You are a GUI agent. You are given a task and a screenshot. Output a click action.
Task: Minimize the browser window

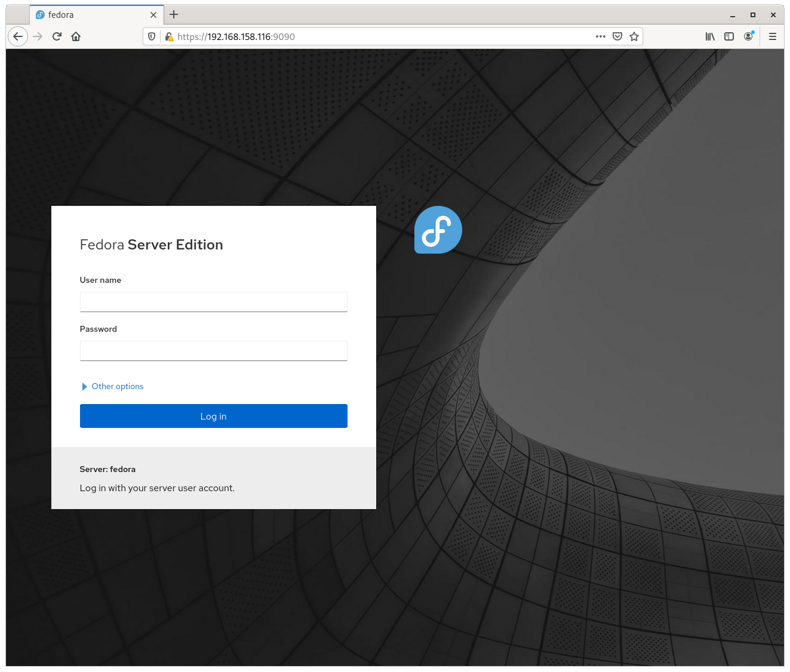[x=733, y=15]
